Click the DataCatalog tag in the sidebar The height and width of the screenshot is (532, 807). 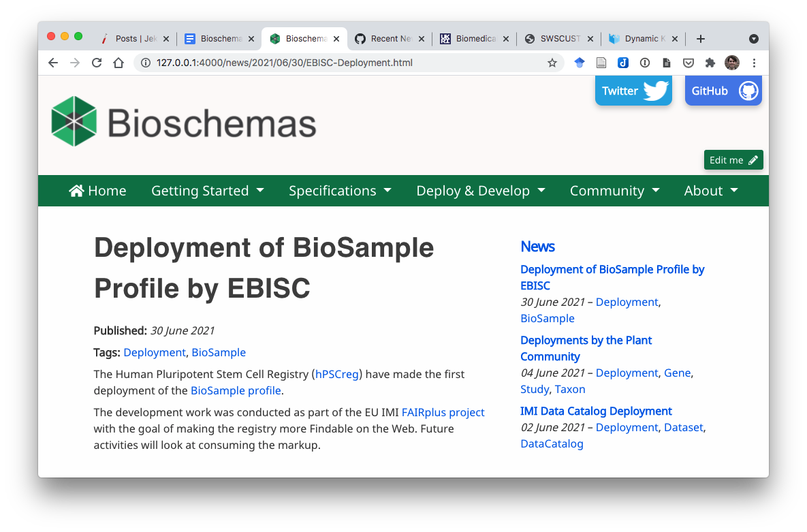(x=552, y=444)
